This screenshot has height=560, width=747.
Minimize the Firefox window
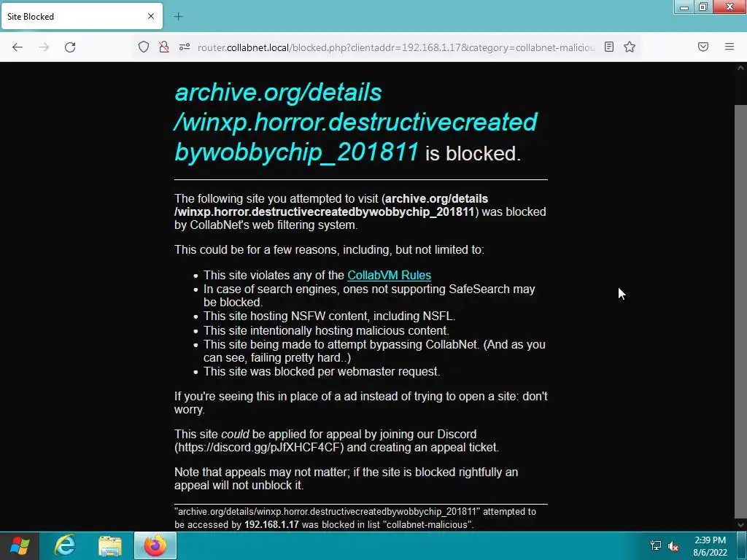[684, 7]
